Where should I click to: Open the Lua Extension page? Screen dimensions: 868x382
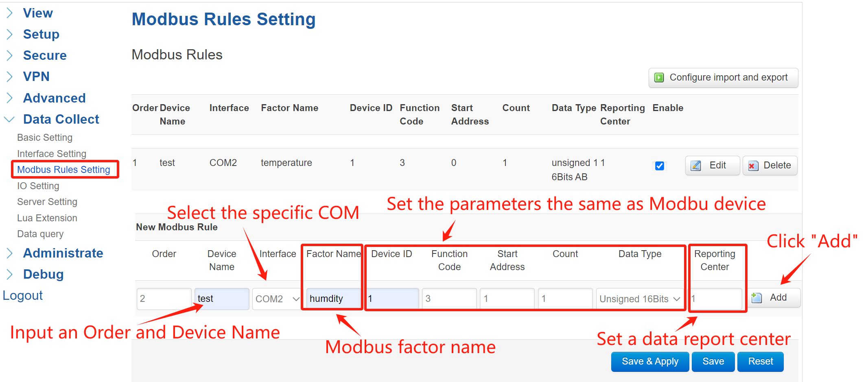click(x=47, y=218)
